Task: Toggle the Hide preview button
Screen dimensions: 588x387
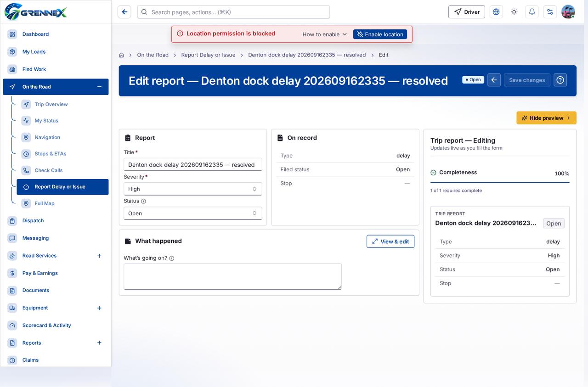Action: 546,118
